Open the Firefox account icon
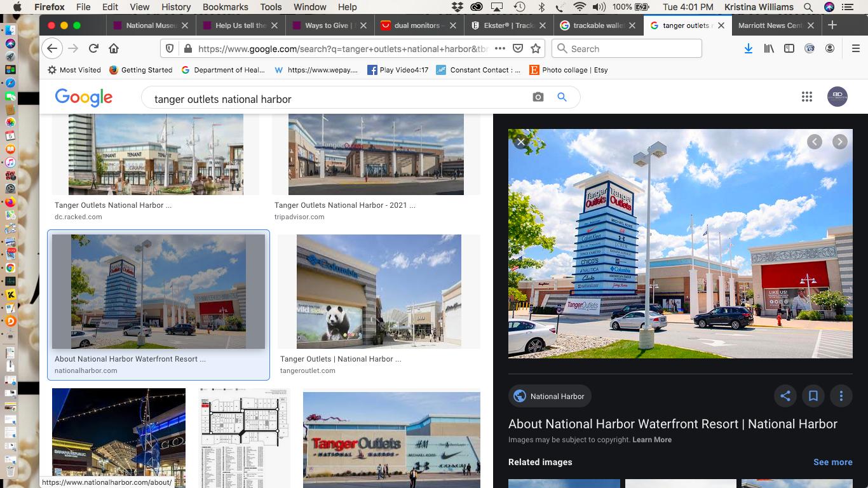Viewport: 868px width, 488px height. tap(830, 48)
